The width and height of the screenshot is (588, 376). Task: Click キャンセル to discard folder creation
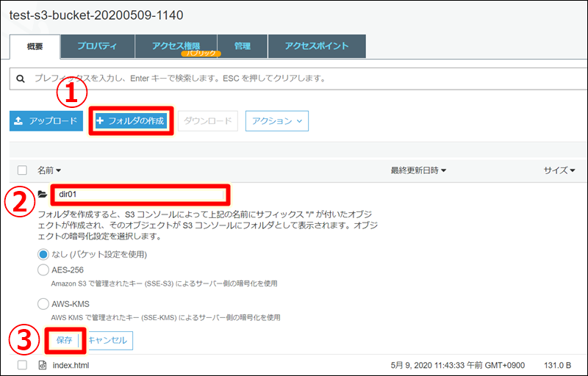(x=107, y=340)
